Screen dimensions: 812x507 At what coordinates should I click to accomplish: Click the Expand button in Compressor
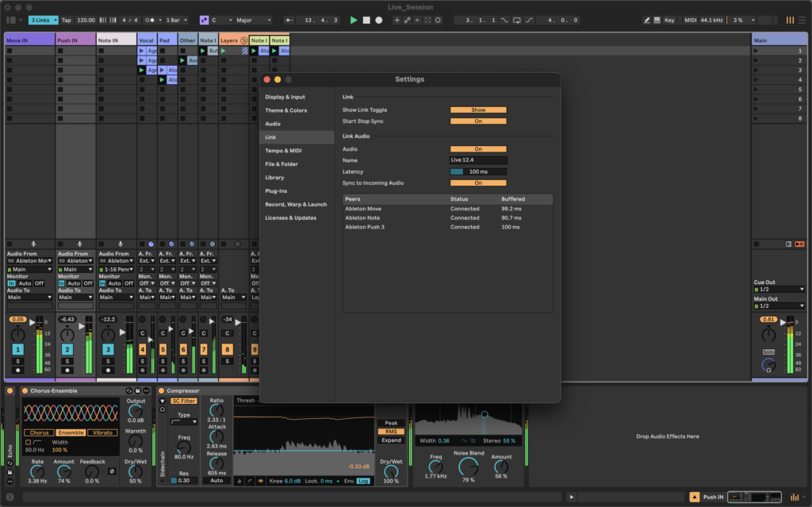point(391,440)
